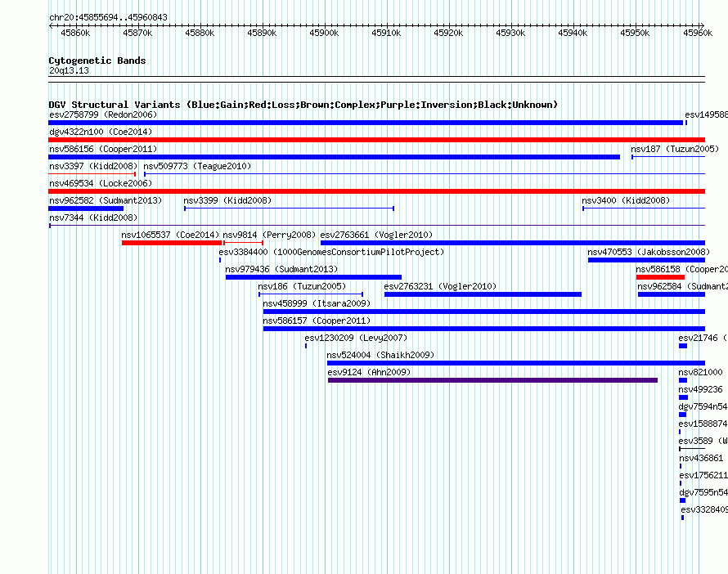Screen dimensions: 728x574
Task: Click the thin red line of nsv9814
Action: (243, 243)
